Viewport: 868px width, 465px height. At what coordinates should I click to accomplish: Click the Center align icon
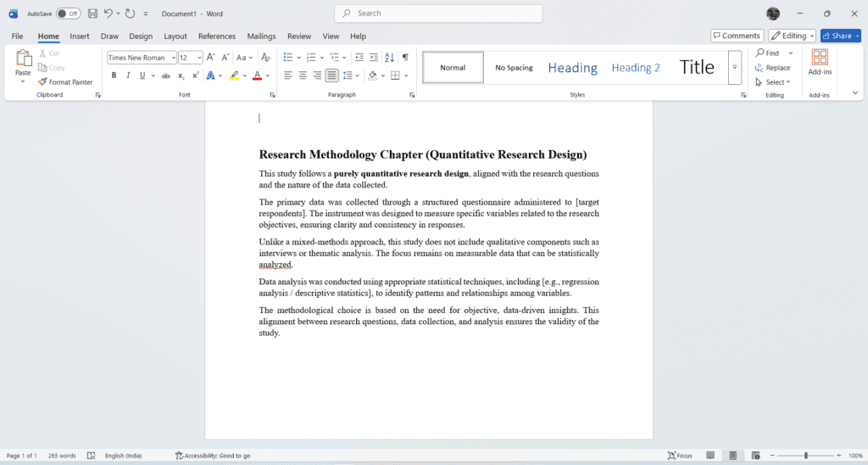click(x=303, y=76)
